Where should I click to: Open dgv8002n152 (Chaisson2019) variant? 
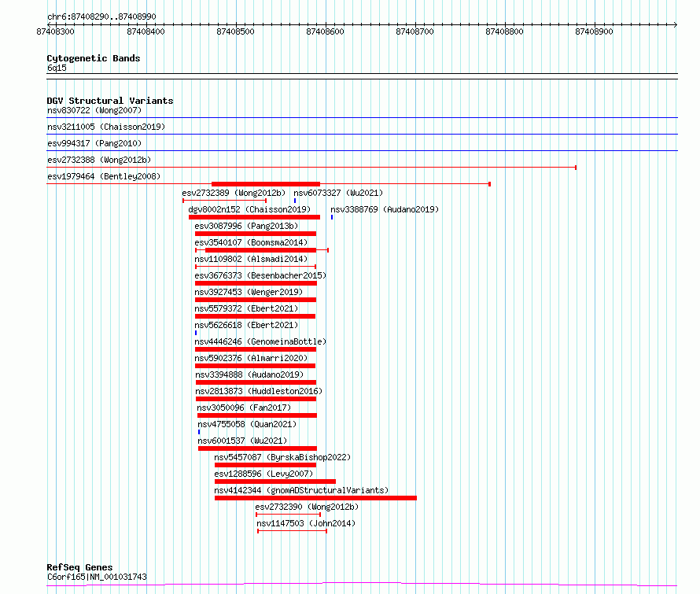tap(249, 209)
